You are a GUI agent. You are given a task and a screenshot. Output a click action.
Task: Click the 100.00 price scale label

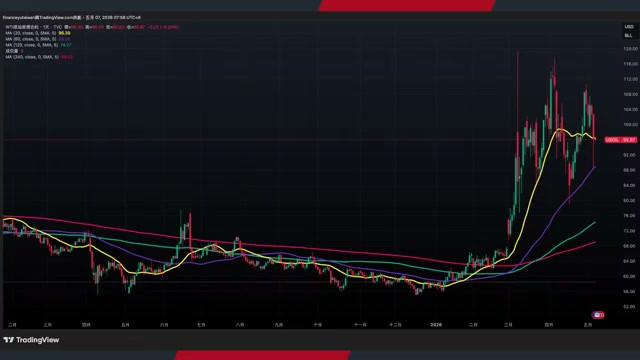tap(630, 124)
